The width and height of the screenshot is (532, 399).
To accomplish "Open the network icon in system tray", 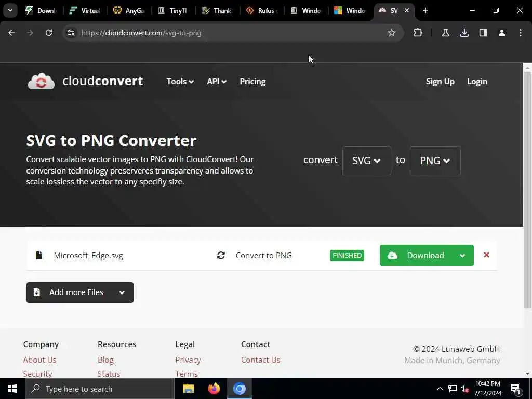I will 453,389.
